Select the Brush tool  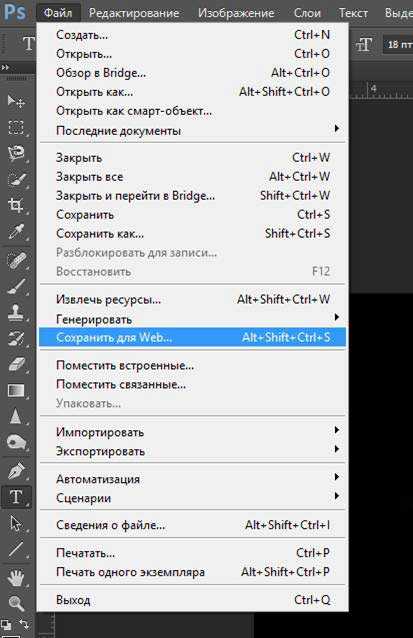[16, 286]
